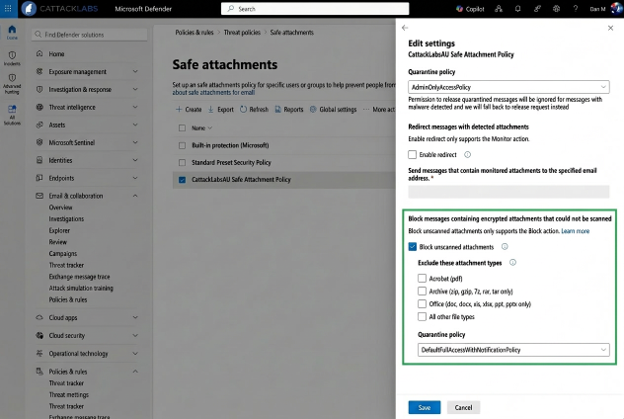Click the info icon beside Exclude these attachment types
624x419 pixels.
513,263
